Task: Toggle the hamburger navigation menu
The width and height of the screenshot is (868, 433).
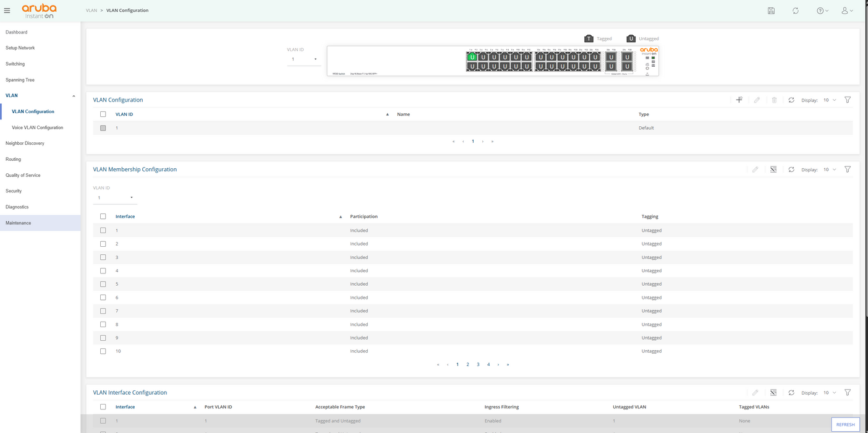Action: (x=7, y=11)
